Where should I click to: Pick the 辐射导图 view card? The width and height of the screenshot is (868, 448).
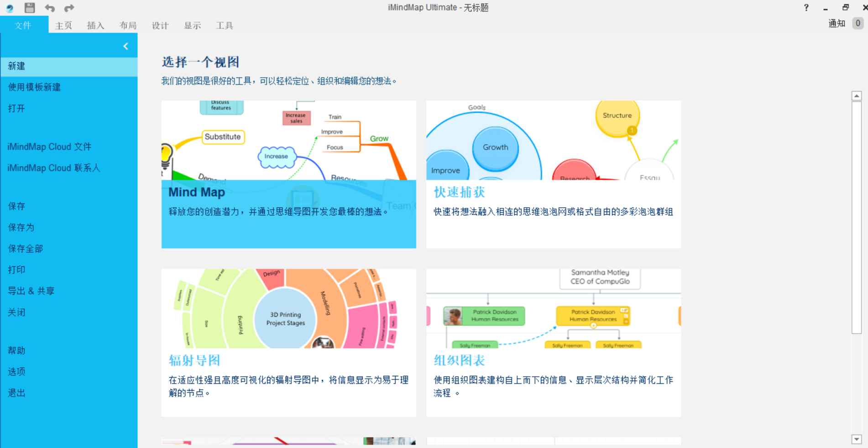pos(288,343)
